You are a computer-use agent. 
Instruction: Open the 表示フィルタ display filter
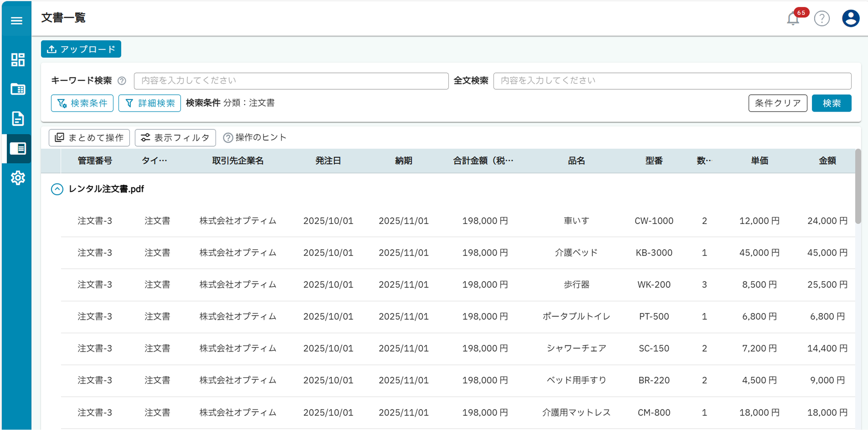[175, 137]
